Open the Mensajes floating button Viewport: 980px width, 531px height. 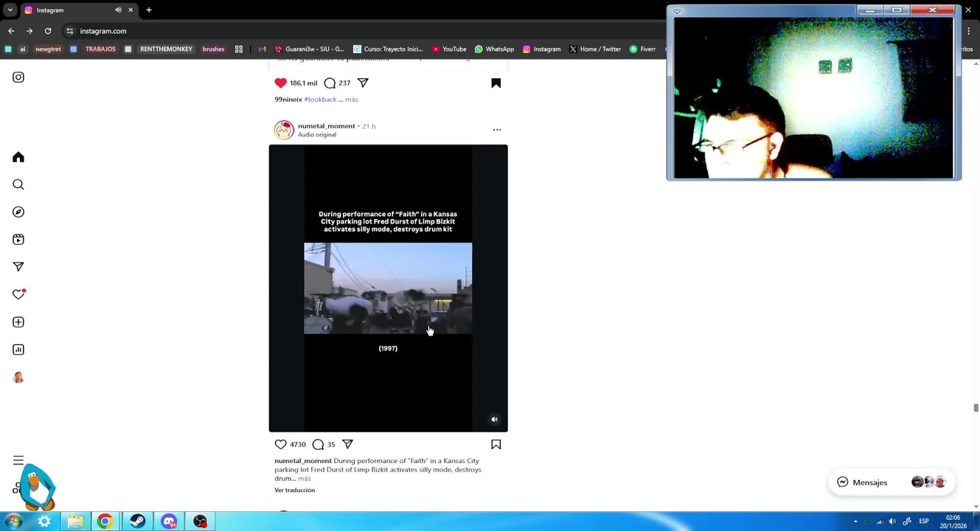click(x=892, y=482)
